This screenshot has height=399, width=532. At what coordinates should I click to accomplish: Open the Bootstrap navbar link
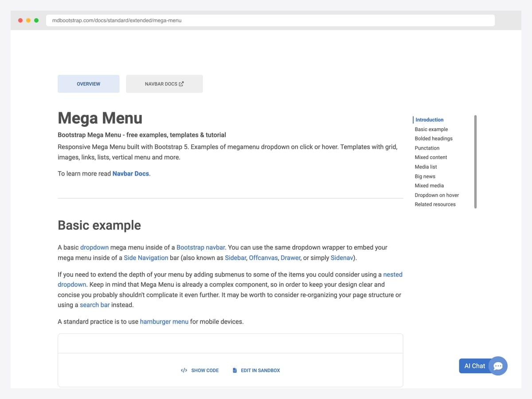(x=201, y=247)
